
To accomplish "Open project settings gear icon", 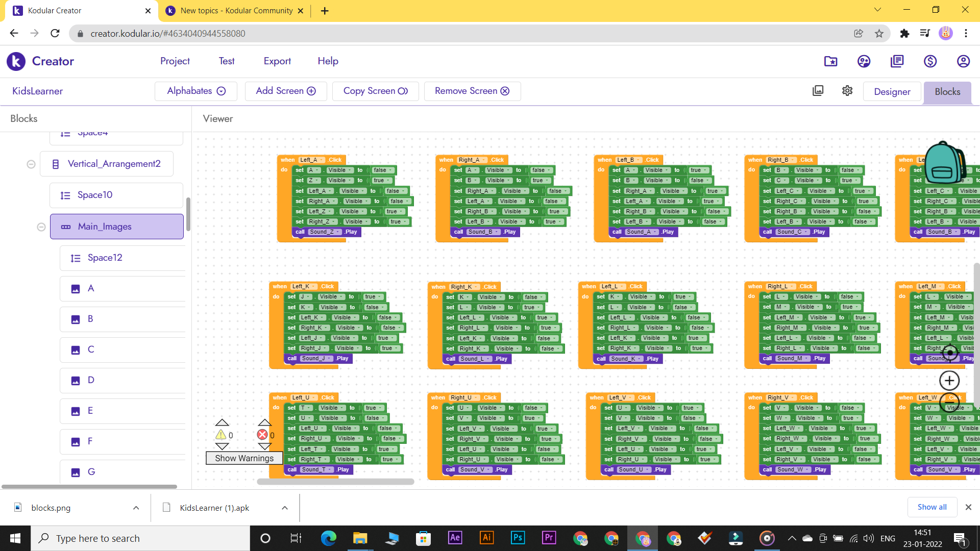I will point(847,91).
